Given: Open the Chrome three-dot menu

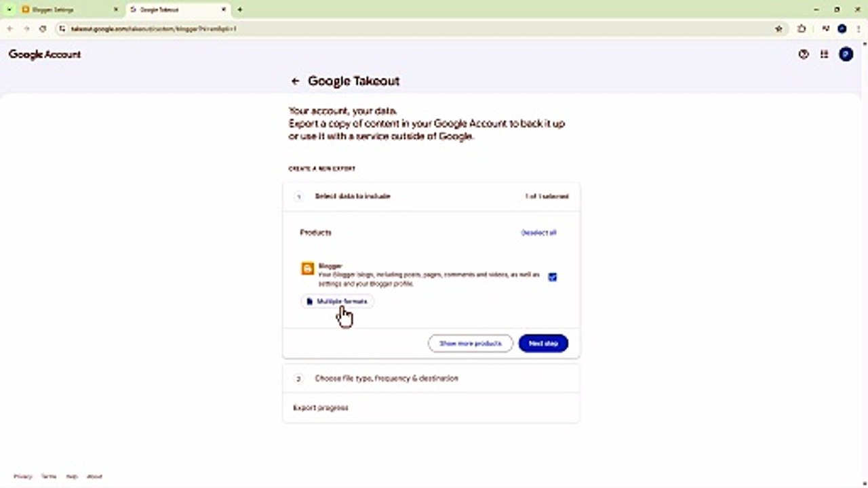Looking at the screenshot, I should (857, 29).
